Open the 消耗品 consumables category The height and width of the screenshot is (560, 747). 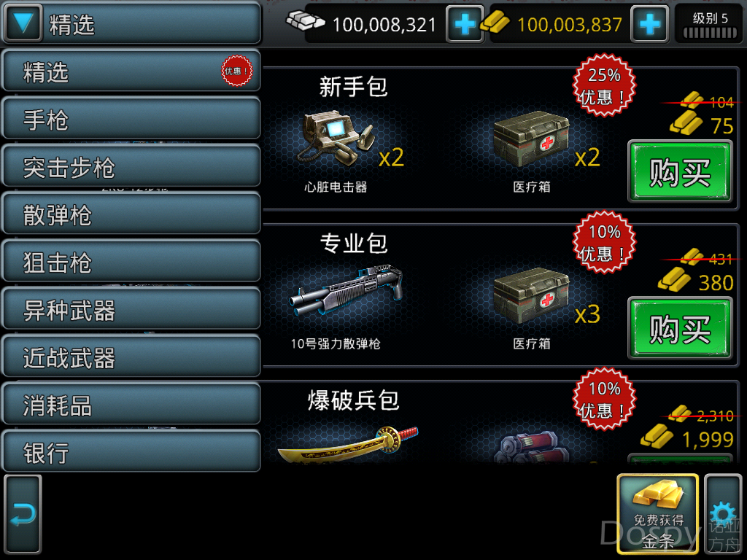click(131, 404)
